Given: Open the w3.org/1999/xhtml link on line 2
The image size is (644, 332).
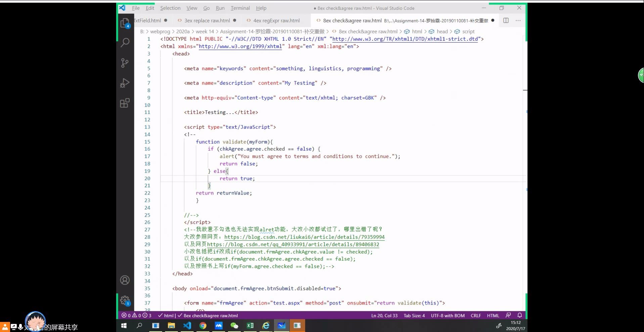Looking at the screenshot, I should click(240, 46).
